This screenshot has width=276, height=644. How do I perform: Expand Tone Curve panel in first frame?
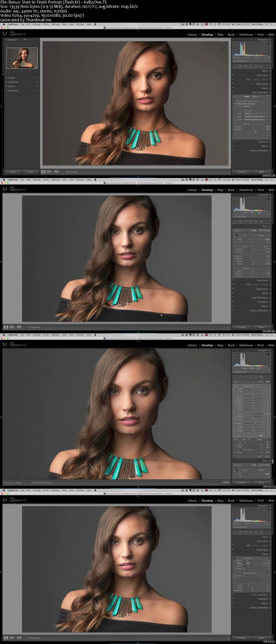tap(263, 75)
